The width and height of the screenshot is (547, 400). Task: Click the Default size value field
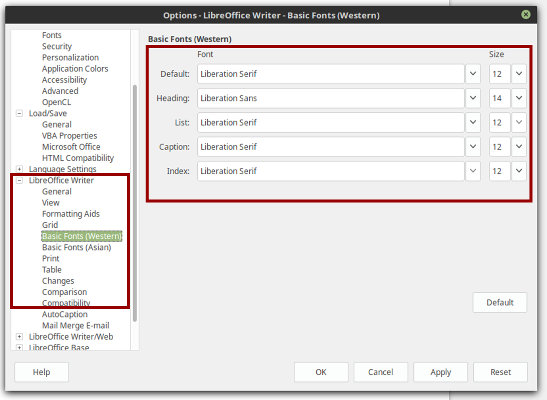coord(499,74)
